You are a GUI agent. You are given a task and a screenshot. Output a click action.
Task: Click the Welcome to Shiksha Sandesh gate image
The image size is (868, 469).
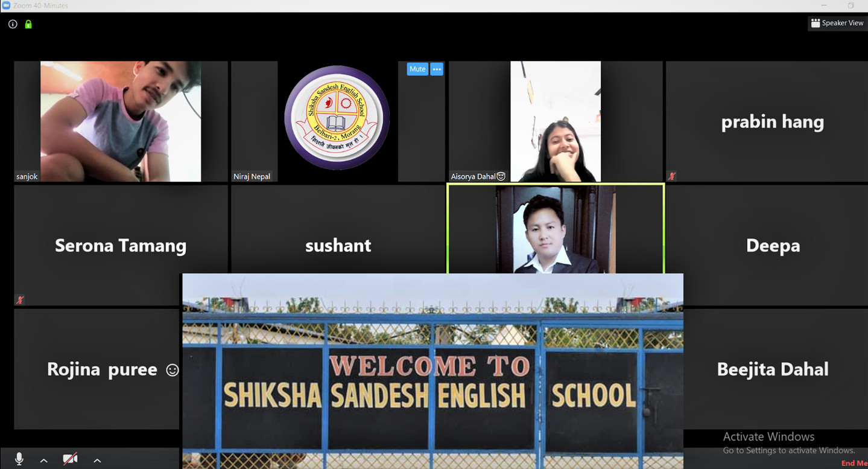(x=432, y=371)
